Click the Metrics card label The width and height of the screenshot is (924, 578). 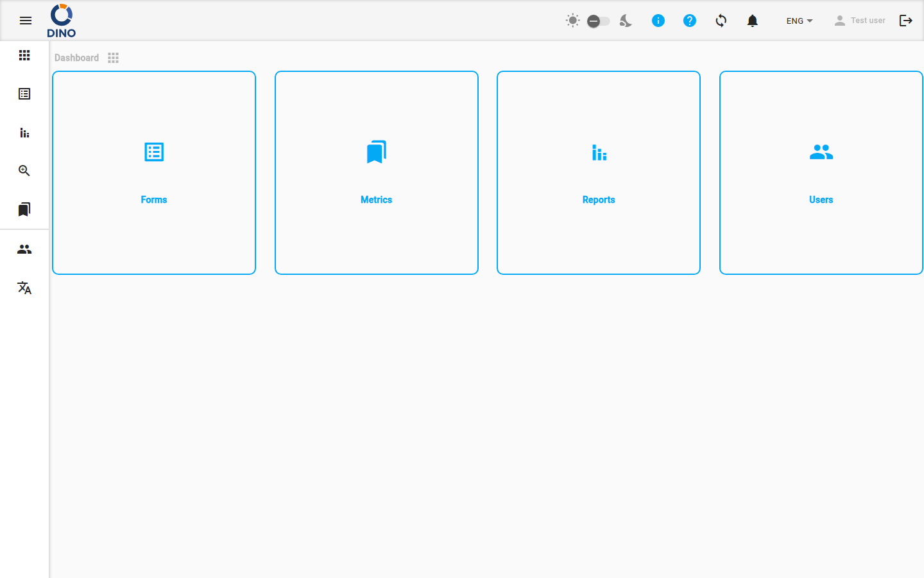click(x=377, y=200)
